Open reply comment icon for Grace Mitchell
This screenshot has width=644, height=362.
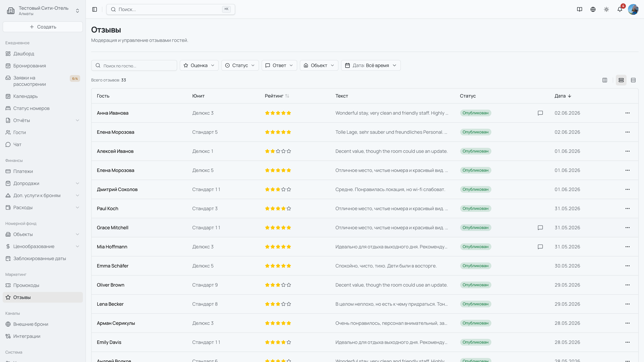click(540, 228)
